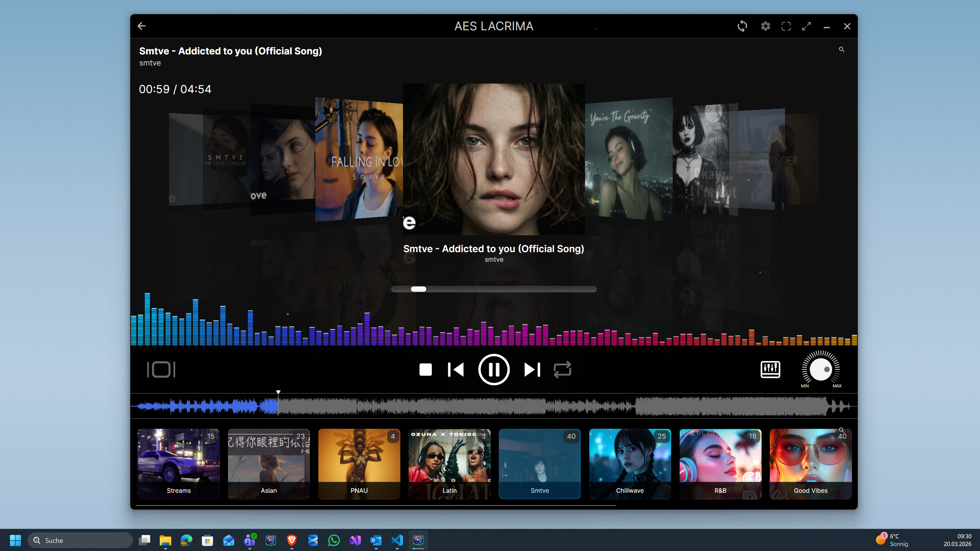Open the Asian playlist

tap(269, 464)
